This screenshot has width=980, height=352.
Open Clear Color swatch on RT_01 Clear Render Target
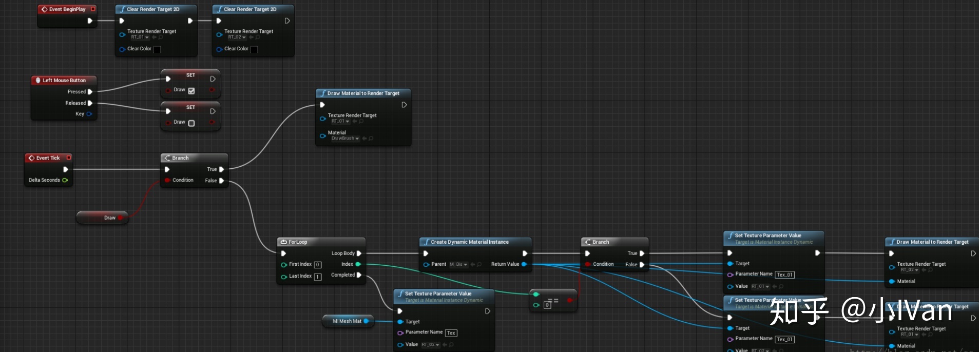point(157,49)
